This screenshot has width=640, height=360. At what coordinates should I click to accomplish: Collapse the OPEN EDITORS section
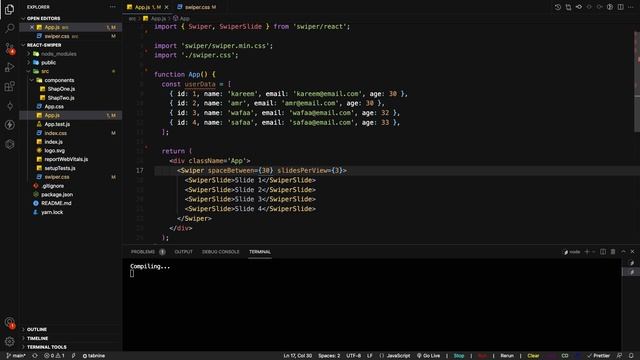pyautogui.click(x=43, y=18)
